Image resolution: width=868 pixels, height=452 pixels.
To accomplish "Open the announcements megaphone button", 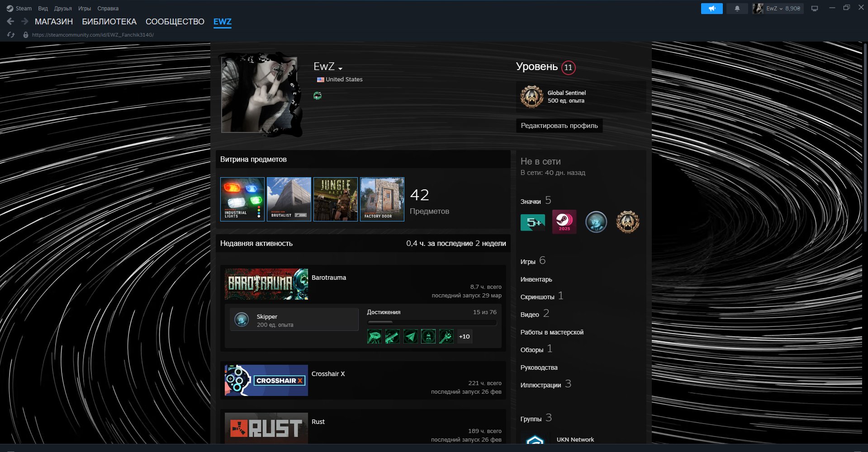I will click(712, 9).
